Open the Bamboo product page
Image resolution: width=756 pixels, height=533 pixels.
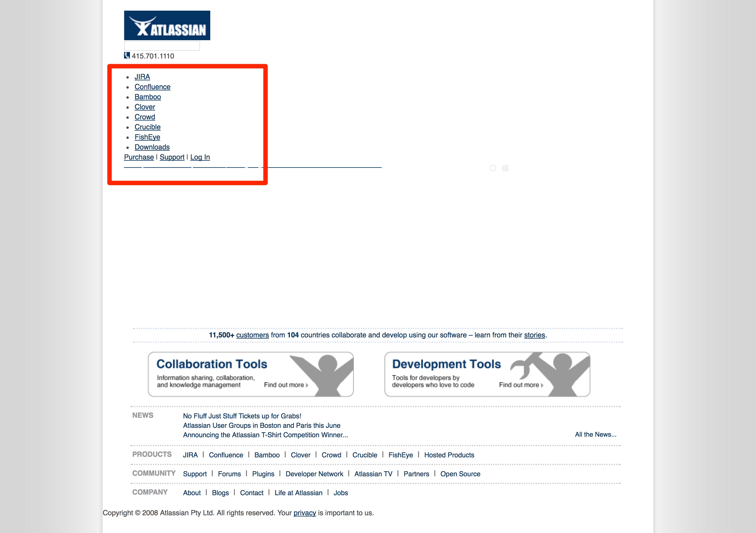[148, 97]
